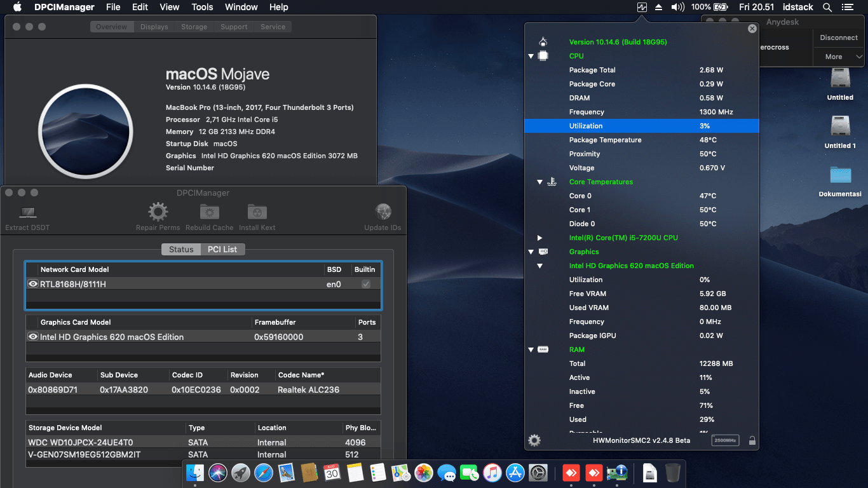This screenshot has width=868, height=488.
Task: Click the Rebuild Cache icon
Action: (209, 212)
